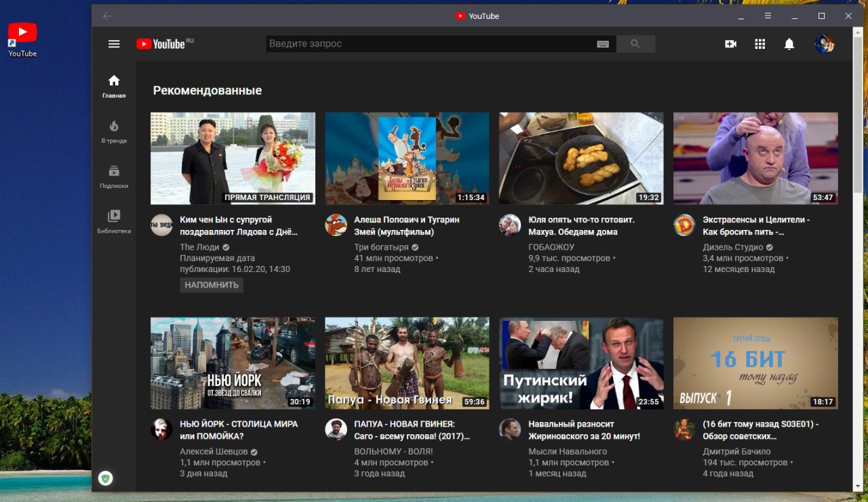Click the magnifier search button
Viewport: 868px width, 502px height.
[x=635, y=43]
